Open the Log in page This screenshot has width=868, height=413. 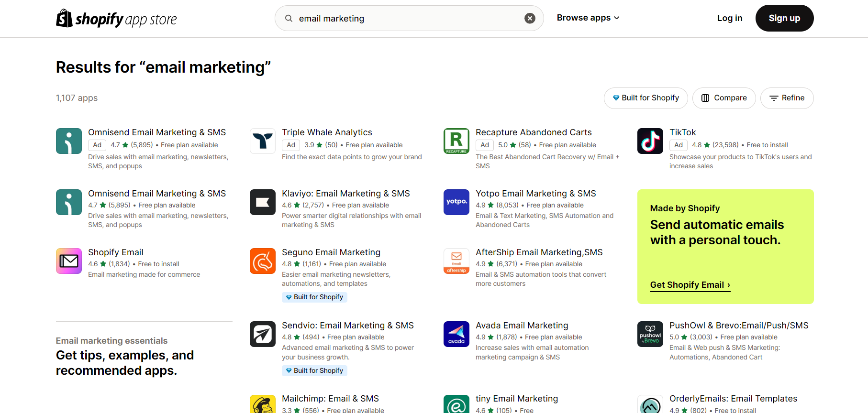point(730,18)
